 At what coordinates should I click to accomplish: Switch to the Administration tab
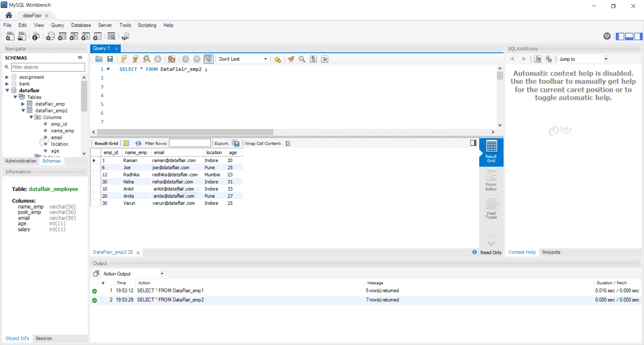[20, 161]
